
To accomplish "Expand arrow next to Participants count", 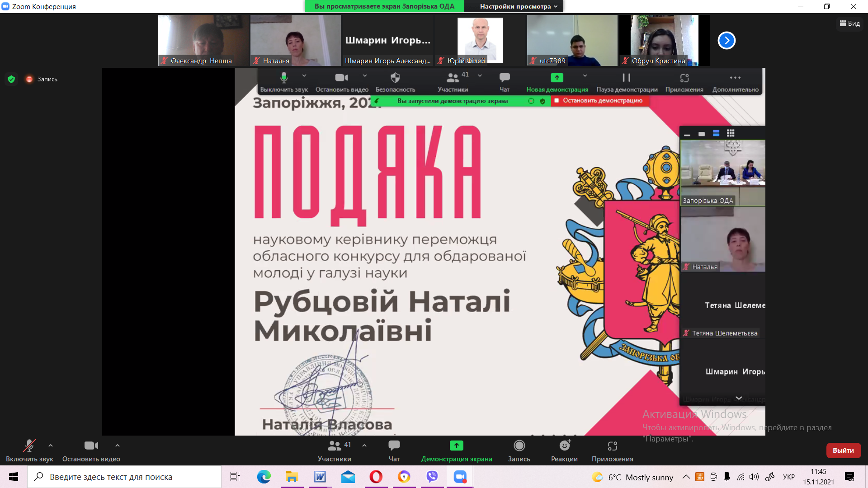I will tap(364, 446).
